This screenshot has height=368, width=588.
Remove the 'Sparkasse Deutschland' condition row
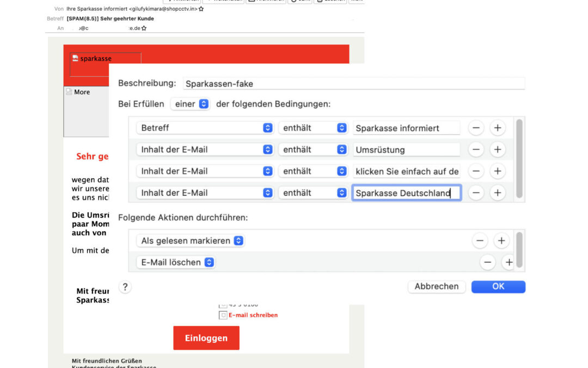click(476, 193)
